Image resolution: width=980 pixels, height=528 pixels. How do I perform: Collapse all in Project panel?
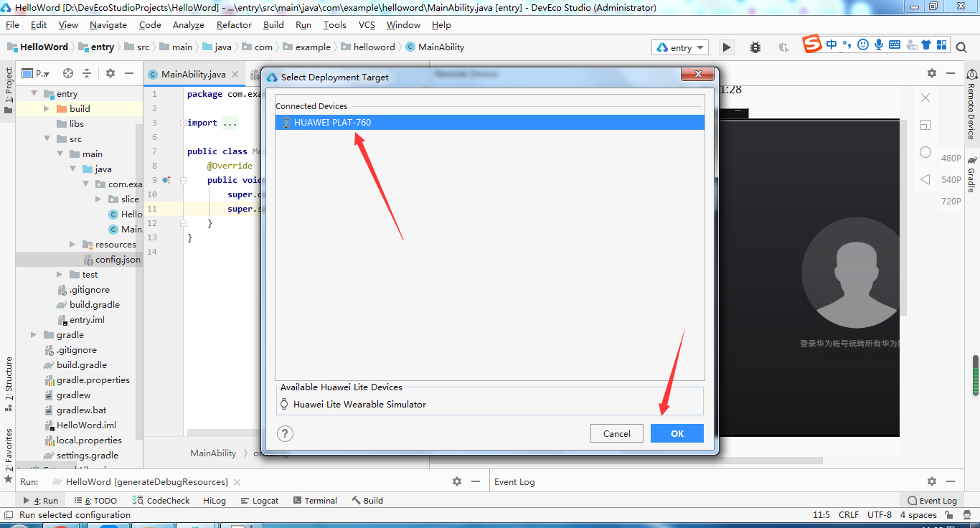(87, 73)
